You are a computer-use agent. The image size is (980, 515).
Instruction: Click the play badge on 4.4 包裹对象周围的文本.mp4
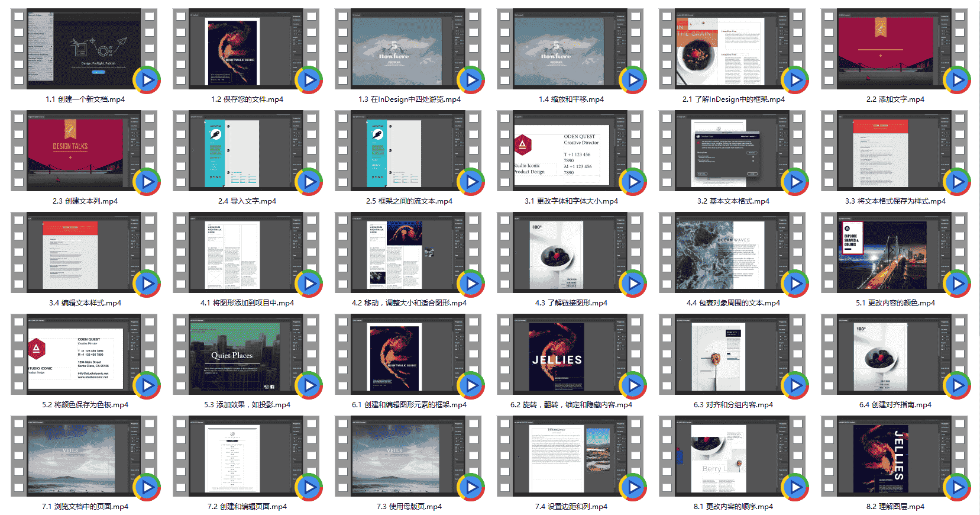(x=795, y=284)
